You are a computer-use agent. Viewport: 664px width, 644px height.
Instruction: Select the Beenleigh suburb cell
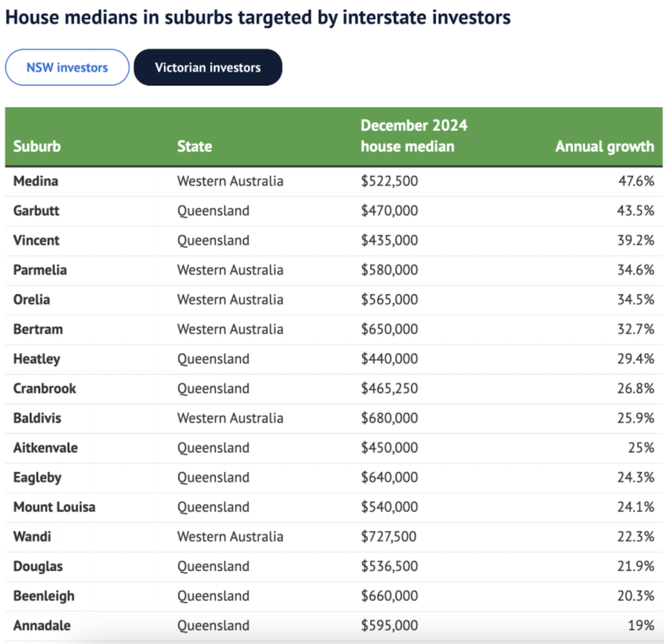point(44,596)
